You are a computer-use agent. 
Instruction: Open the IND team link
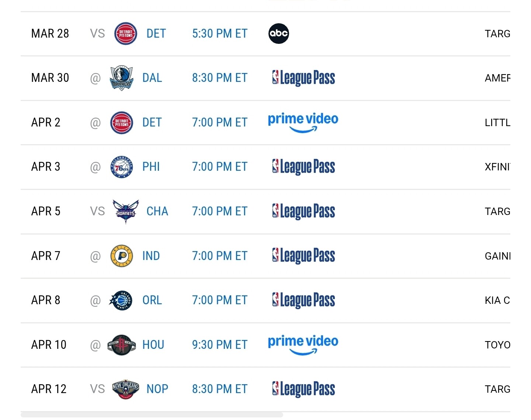(151, 256)
